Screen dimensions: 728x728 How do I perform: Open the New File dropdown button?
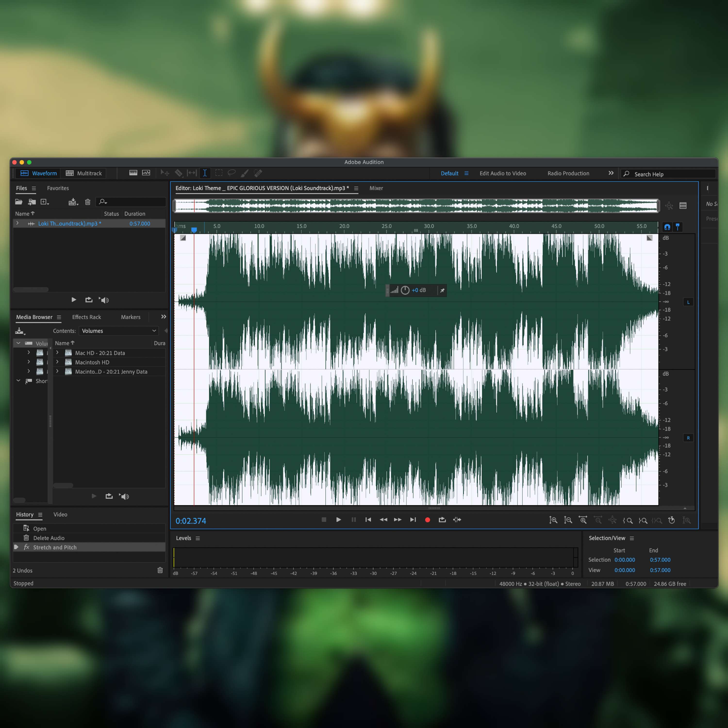[x=45, y=202]
